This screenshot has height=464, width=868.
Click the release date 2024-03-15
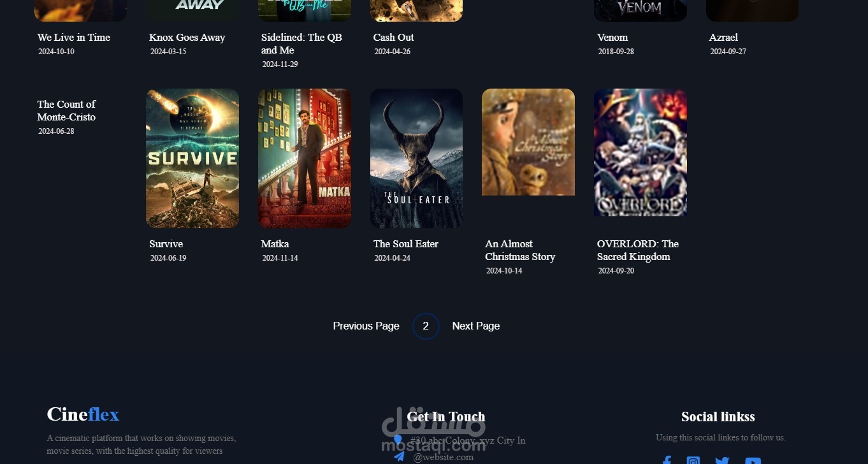[168, 52]
